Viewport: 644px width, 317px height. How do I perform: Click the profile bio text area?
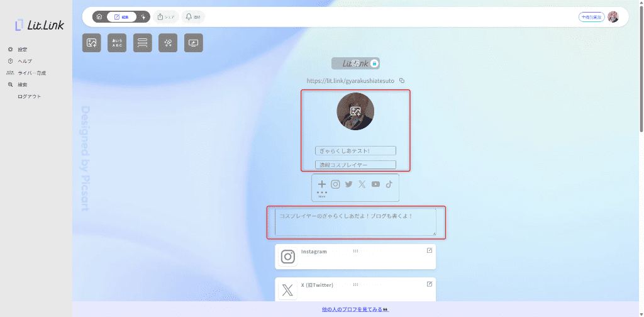point(355,222)
